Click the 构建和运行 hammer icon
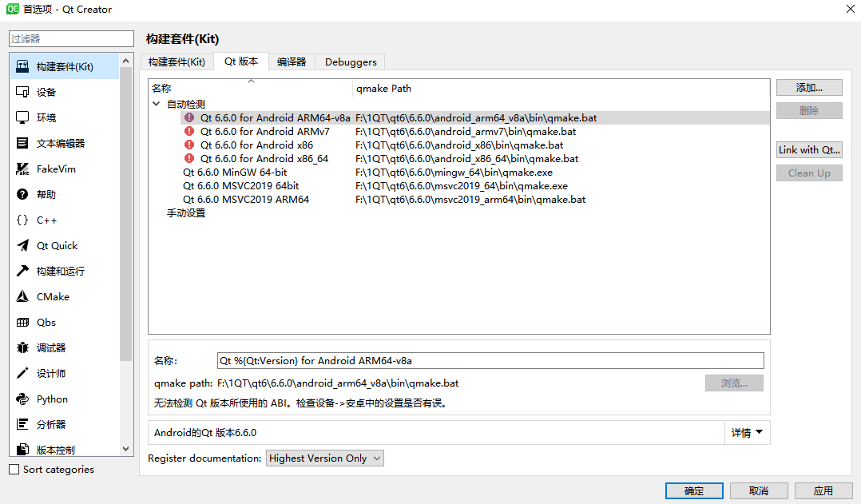Image resolution: width=861 pixels, height=504 pixels. click(22, 272)
